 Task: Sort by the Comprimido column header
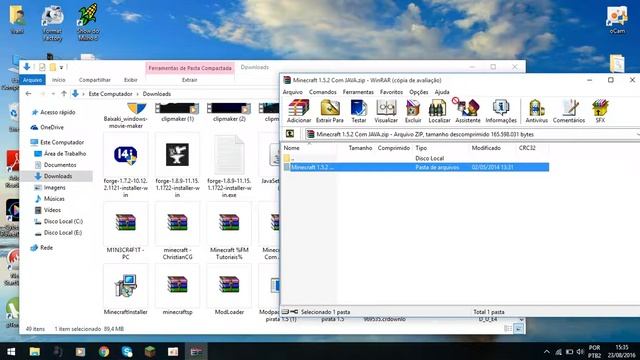(393, 148)
